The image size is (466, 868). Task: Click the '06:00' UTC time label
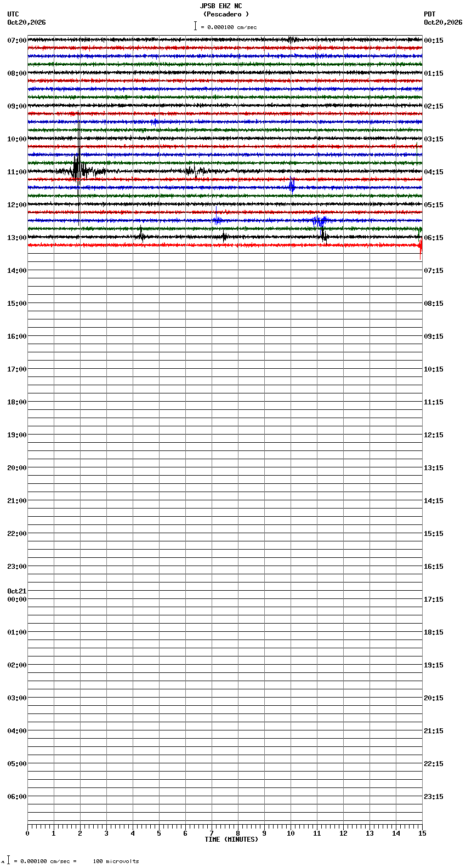[x=17, y=797]
